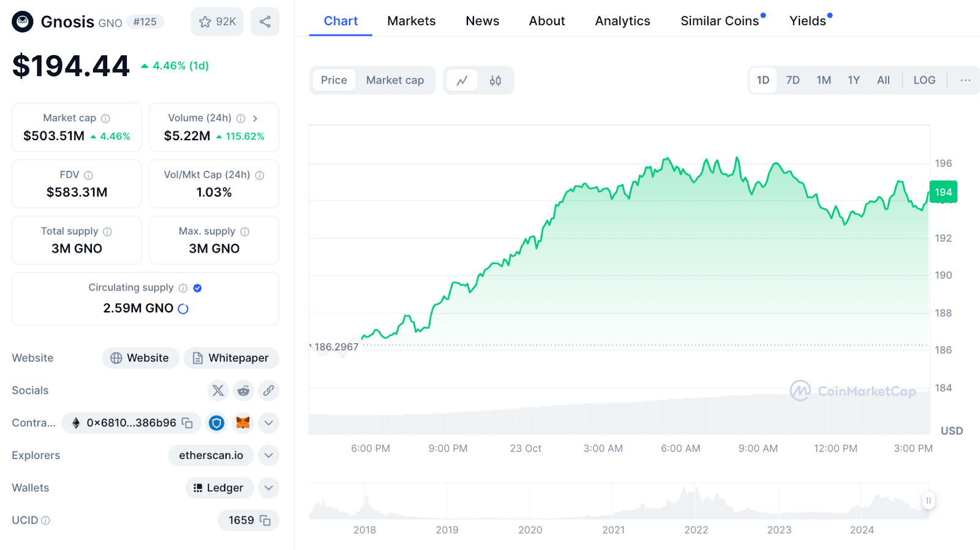Expand Volume (24h) details arrow
980x550 pixels.
coord(255,118)
